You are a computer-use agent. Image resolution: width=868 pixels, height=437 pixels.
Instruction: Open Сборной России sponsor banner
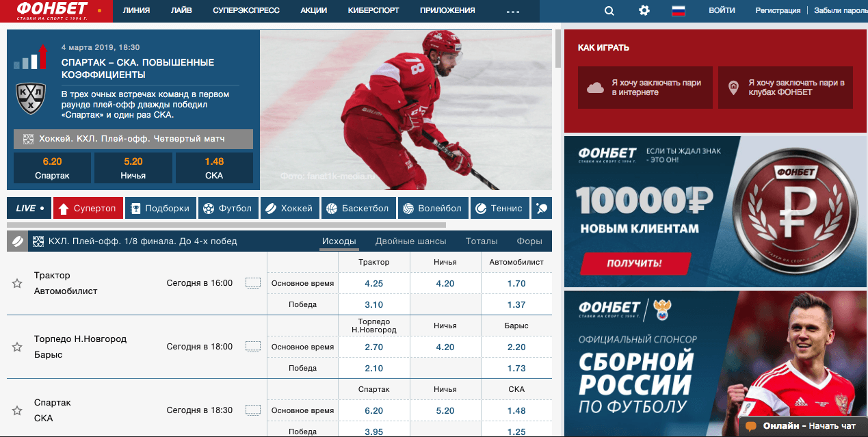[x=716, y=363]
